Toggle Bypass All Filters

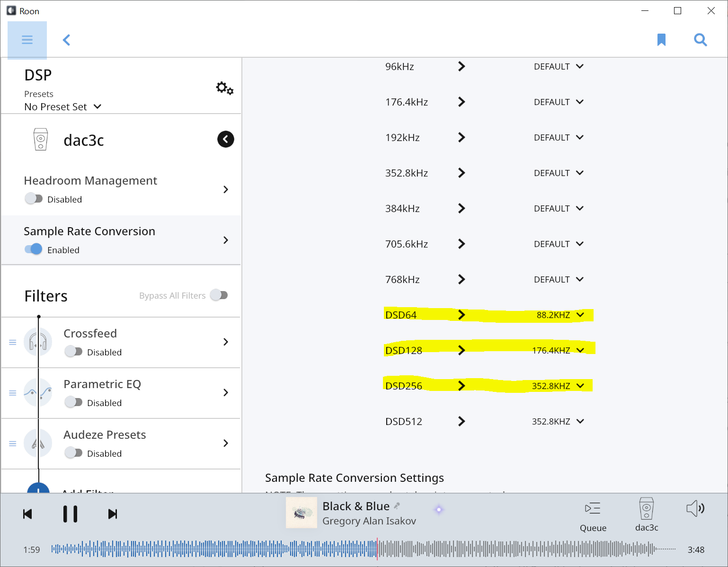coord(219,295)
